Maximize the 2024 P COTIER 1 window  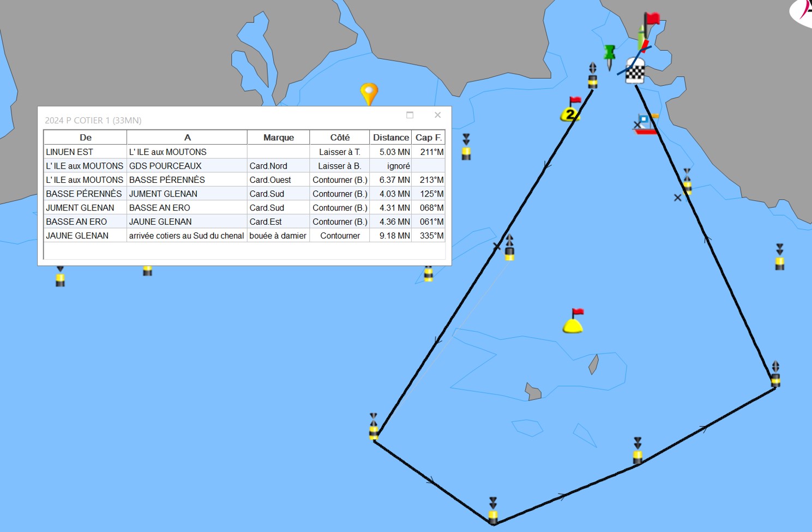pyautogui.click(x=410, y=115)
